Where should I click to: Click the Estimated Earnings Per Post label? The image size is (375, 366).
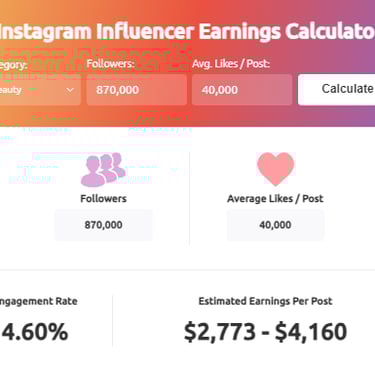(x=265, y=301)
